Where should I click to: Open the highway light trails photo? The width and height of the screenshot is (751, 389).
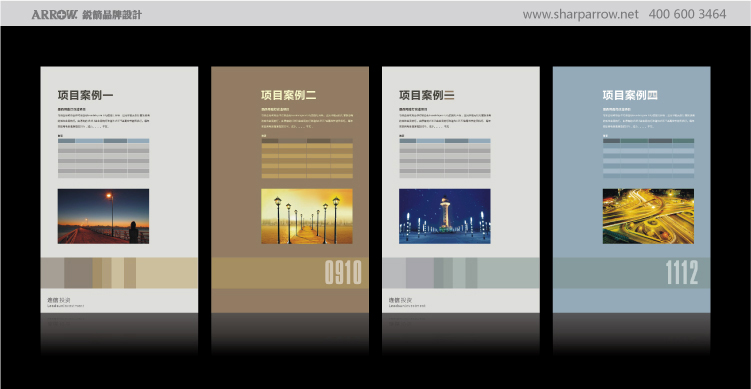649,216
